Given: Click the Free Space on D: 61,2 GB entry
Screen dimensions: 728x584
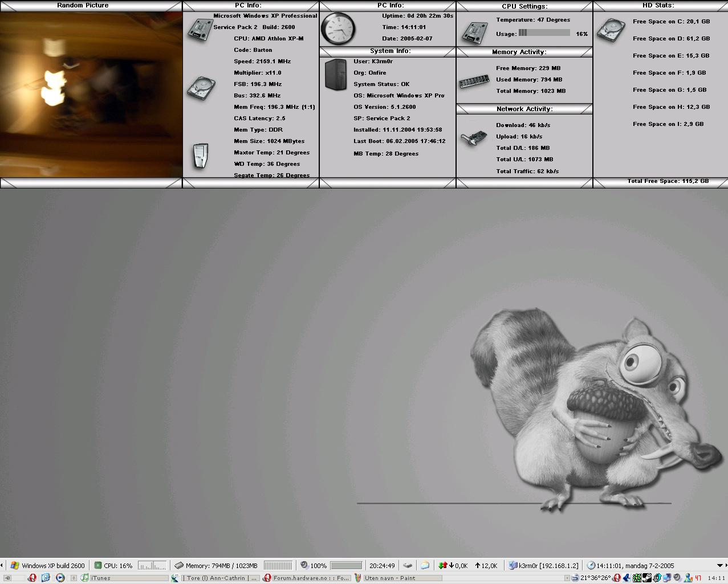Looking at the screenshot, I should [x=671, y=39].
